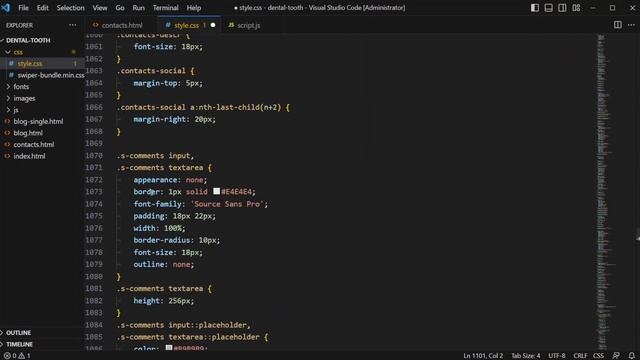Open editor More Actions ellipsis
640x360 pixels.
[x=631, y=25]
